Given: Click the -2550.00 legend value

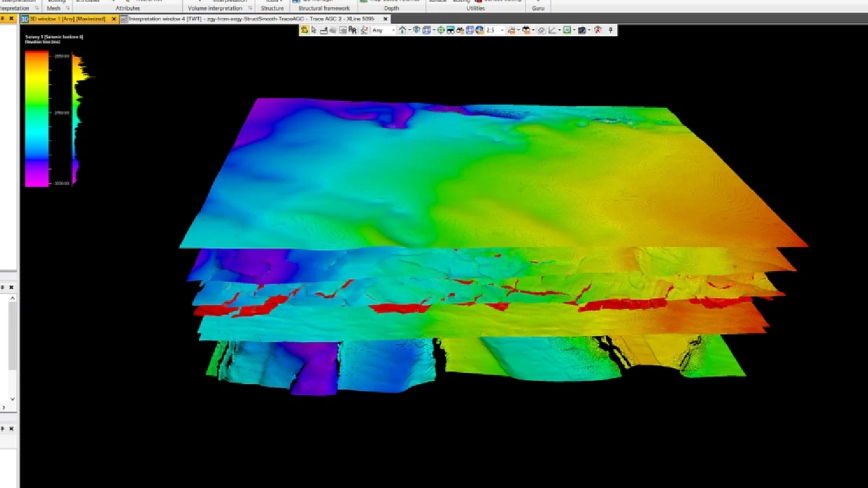Looking at the screenshot, I should [60, 56].
